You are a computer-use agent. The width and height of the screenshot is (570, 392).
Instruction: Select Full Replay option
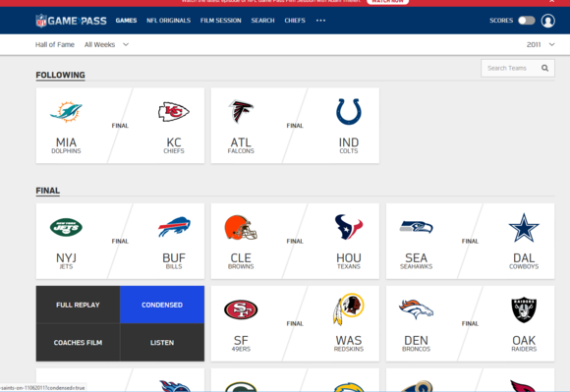point(78,305)
